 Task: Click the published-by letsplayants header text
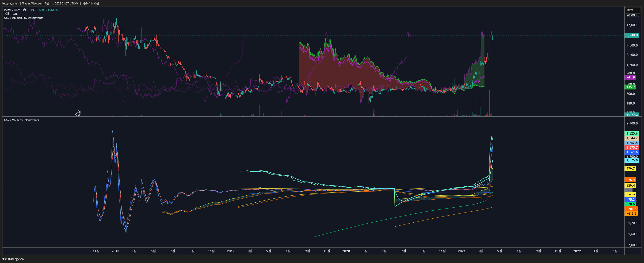50,3
